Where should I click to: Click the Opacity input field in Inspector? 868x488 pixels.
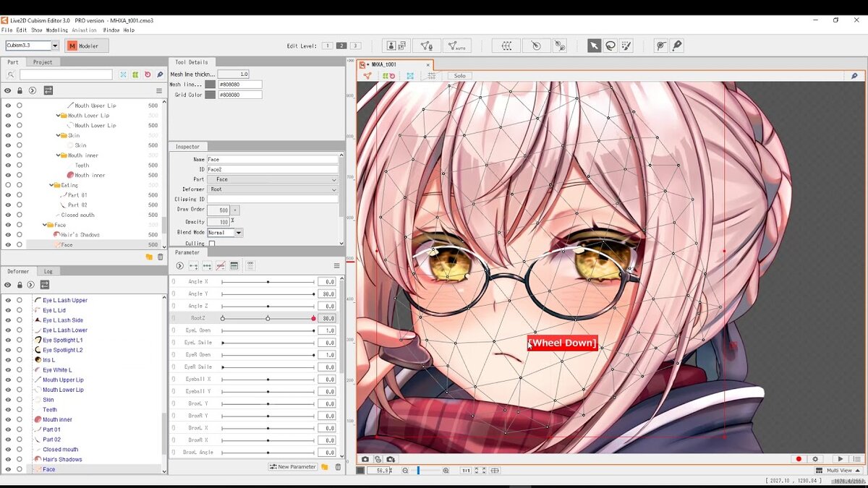pyautogui.click(x=218, y=222)
